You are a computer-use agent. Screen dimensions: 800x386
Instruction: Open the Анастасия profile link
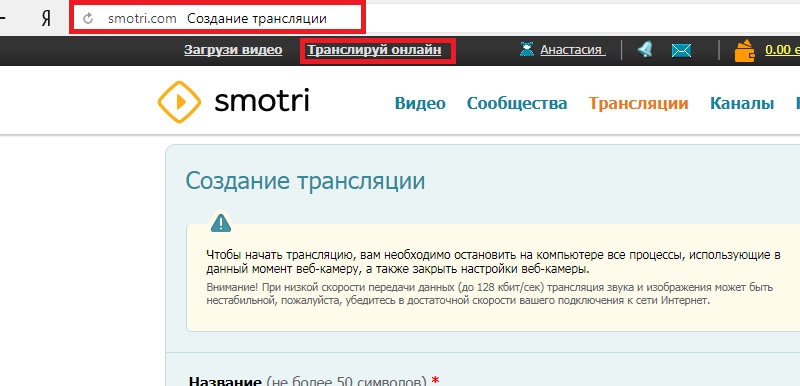pyautogui.click(x=573, y=50)
